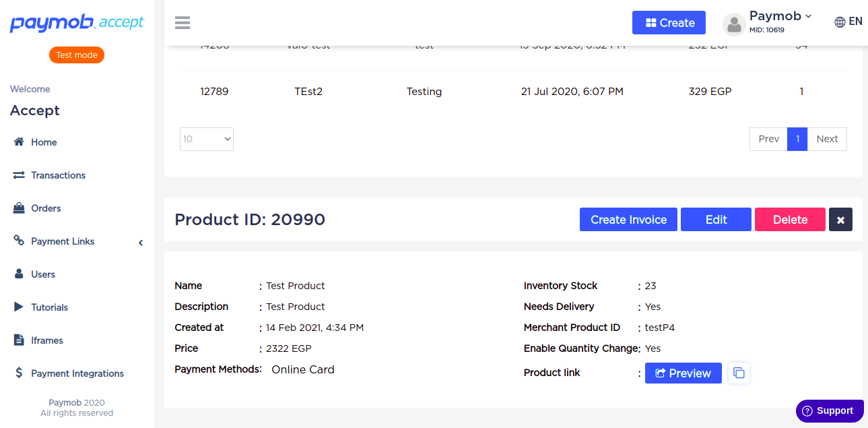This screenshot has height=428, width=868.
Task: Go to the Next pagination page
Action: [827, 139]
